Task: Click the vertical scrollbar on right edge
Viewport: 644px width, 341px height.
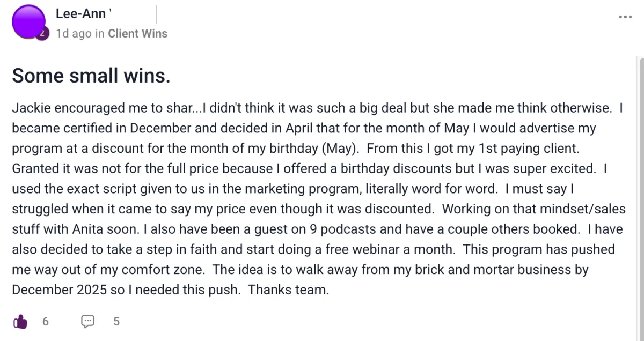Action: click(641, 198)
